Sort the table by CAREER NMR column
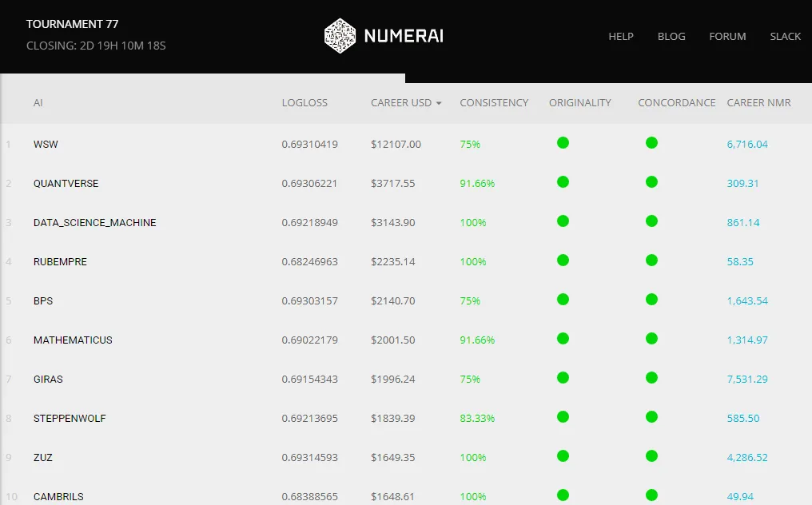Viewport: 812px width, 505px height. tap(758, 102)
